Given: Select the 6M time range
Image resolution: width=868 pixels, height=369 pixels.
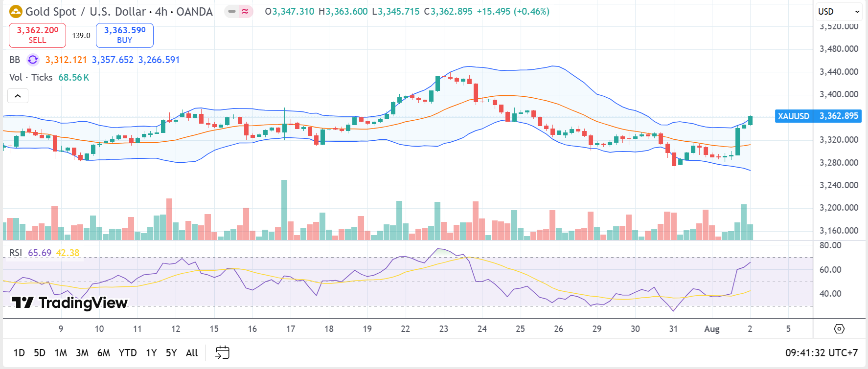Looking at the screenshot, I should click(104, 353).
